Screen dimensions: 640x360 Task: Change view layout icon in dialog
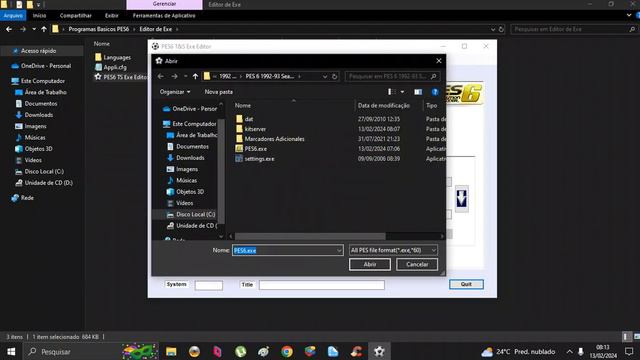(391, 92)
